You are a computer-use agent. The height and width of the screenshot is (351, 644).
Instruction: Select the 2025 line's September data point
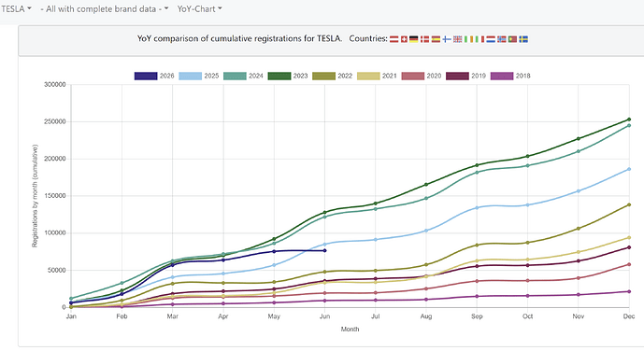pos(477,207)
